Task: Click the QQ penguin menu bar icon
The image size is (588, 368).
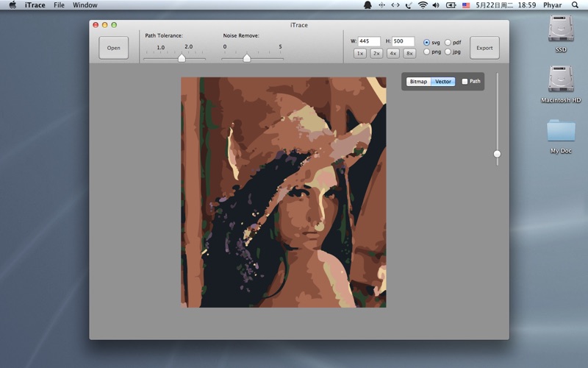Action: point(367,5)
